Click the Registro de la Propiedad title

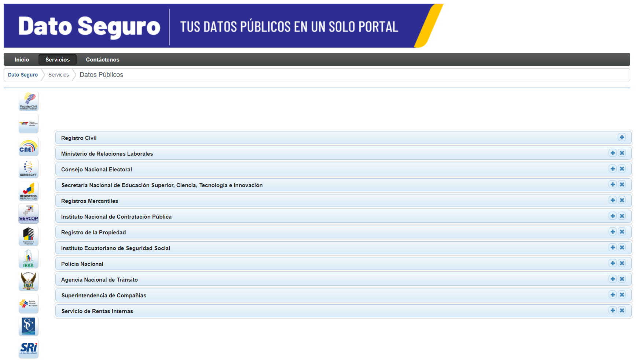click(x=93, y=233)
